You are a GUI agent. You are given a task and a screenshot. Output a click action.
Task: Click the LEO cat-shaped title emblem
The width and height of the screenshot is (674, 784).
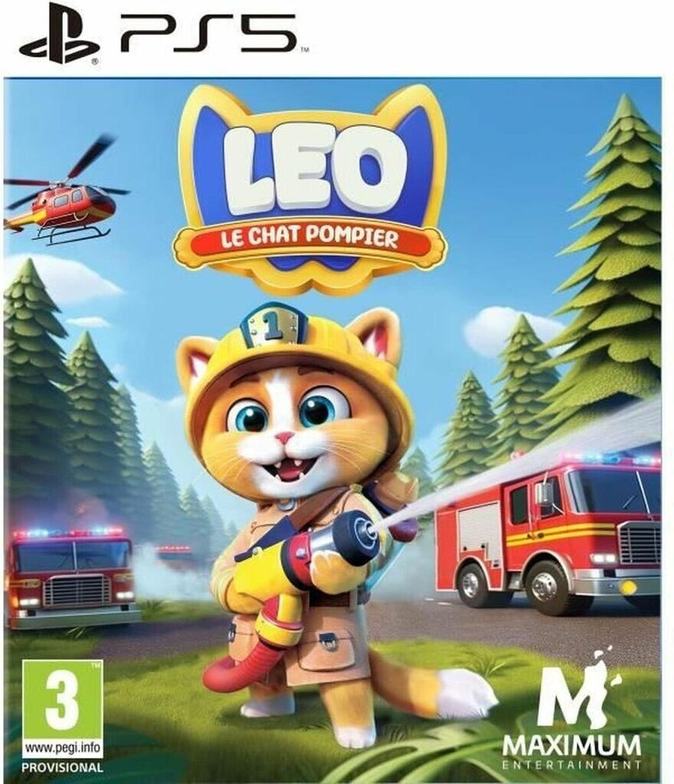(310, 189)
